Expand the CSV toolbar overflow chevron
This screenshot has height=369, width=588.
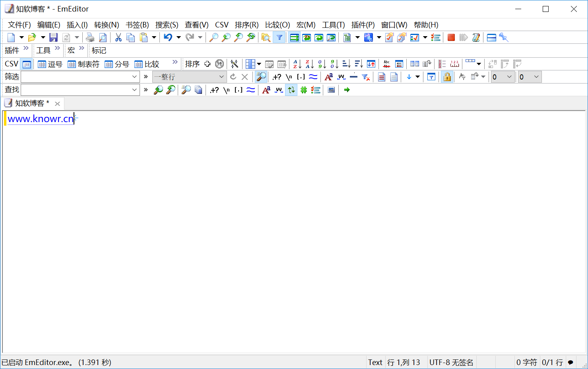(175, 62)
